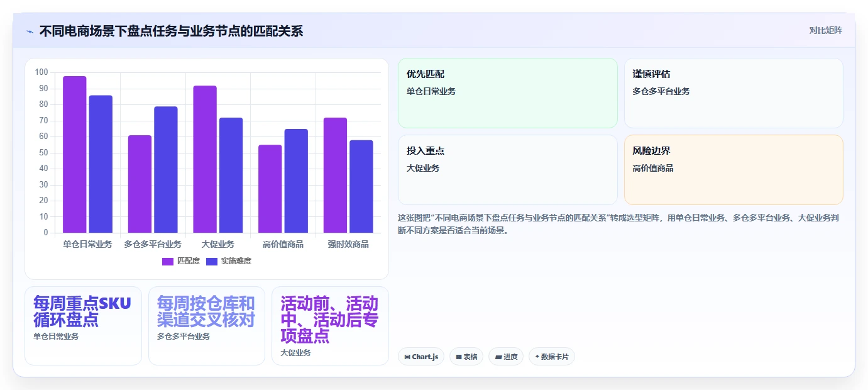Viewport: 868px width, 390px height.
Task: Click the 对比矩阵 label in header
Action: pos(825,30)
